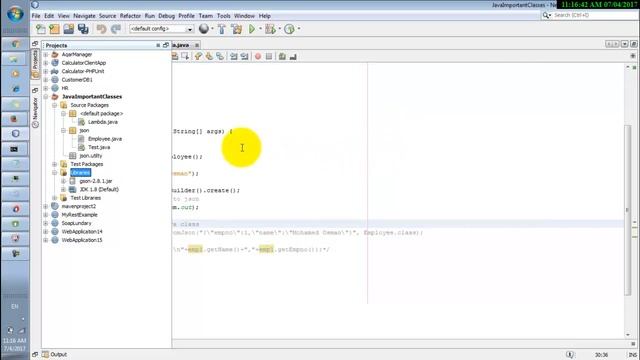Click the New Project toolbar icon
640x360 pixels.
pyautogui.click(x=54, y=29)
